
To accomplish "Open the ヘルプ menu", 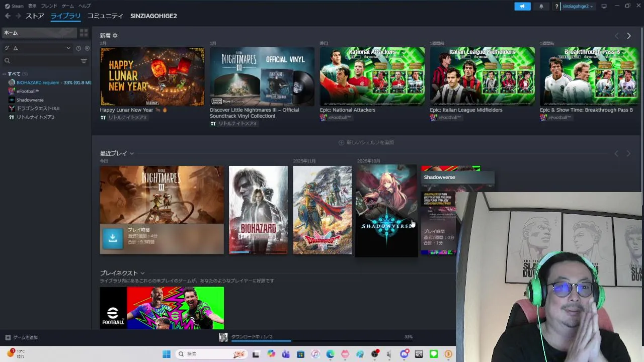I will coord(85,6).
